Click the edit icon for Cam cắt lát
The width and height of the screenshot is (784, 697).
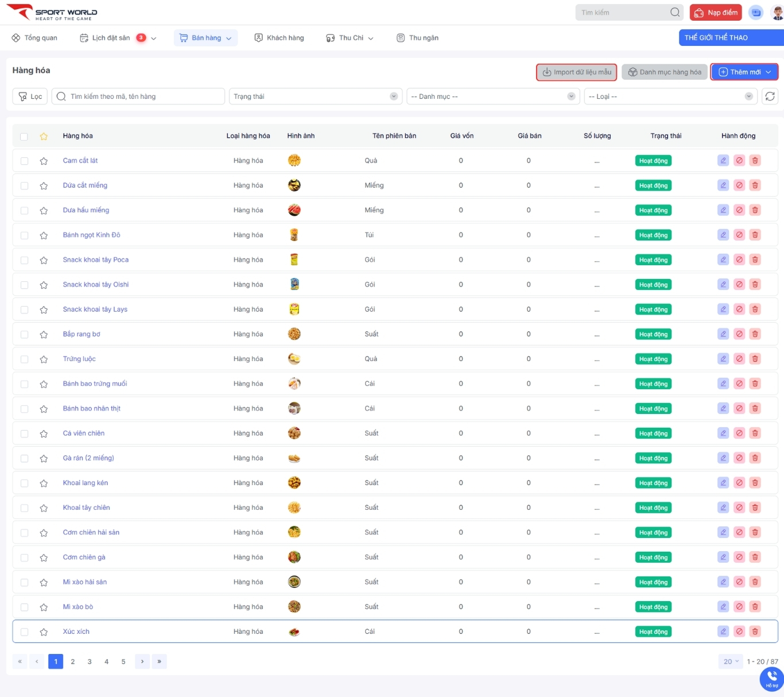tap(723, 161)
